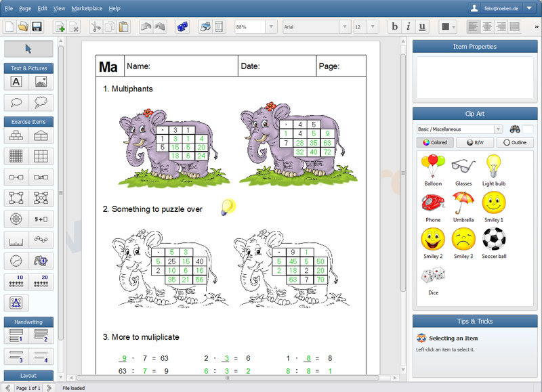This screenshot has width=542, height=392.
Task: Print the worksheet
Action: pyautogui.click(x=205, y=26)
